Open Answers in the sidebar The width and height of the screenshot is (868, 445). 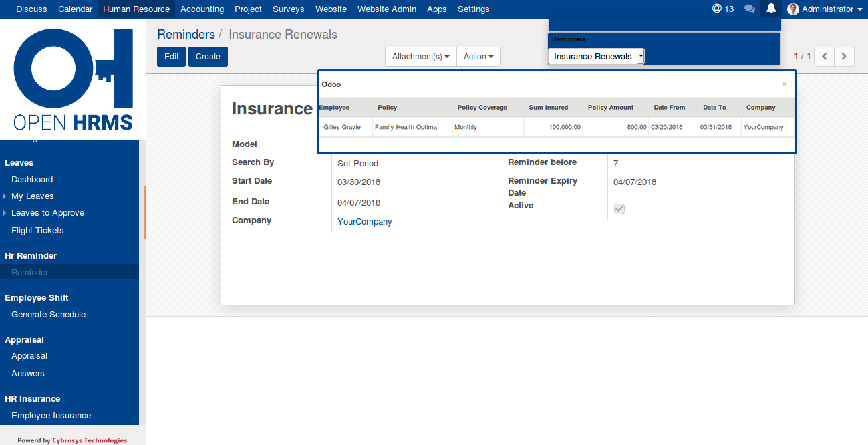click(28, 374)
